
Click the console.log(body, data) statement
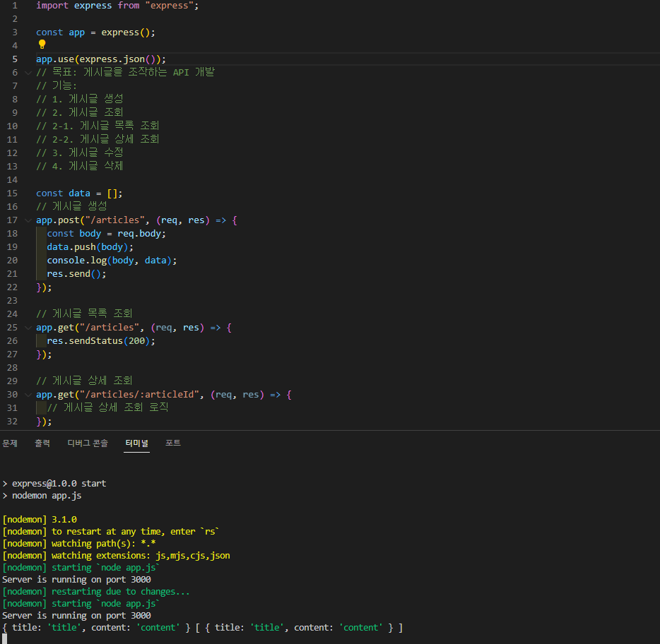click(112, 261)
